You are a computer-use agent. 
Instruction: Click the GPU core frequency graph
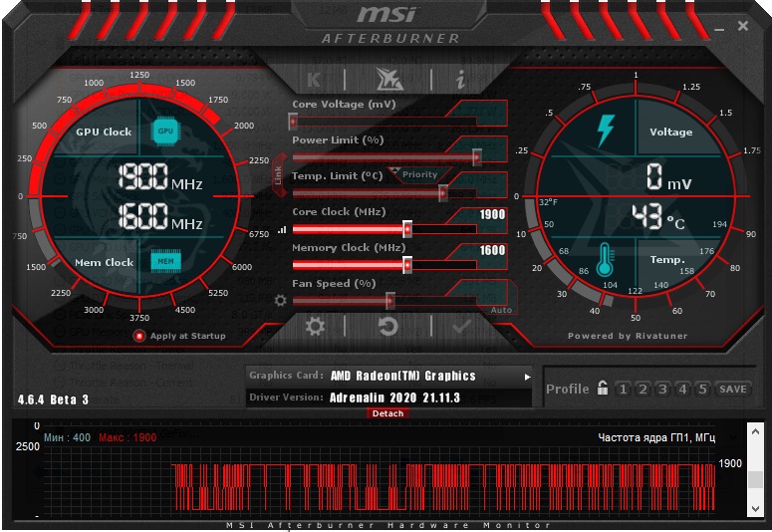380,483
